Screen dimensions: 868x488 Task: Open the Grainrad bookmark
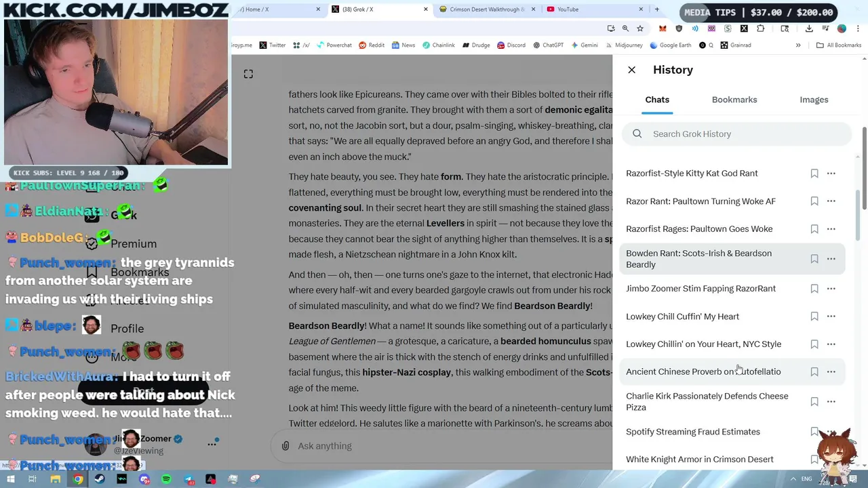736,45
